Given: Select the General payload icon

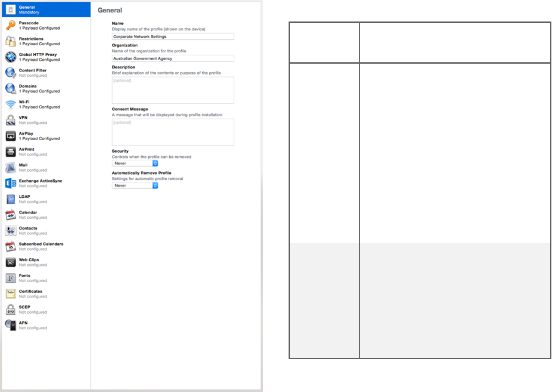Looking at the screenshot, I should click(11, 10).
